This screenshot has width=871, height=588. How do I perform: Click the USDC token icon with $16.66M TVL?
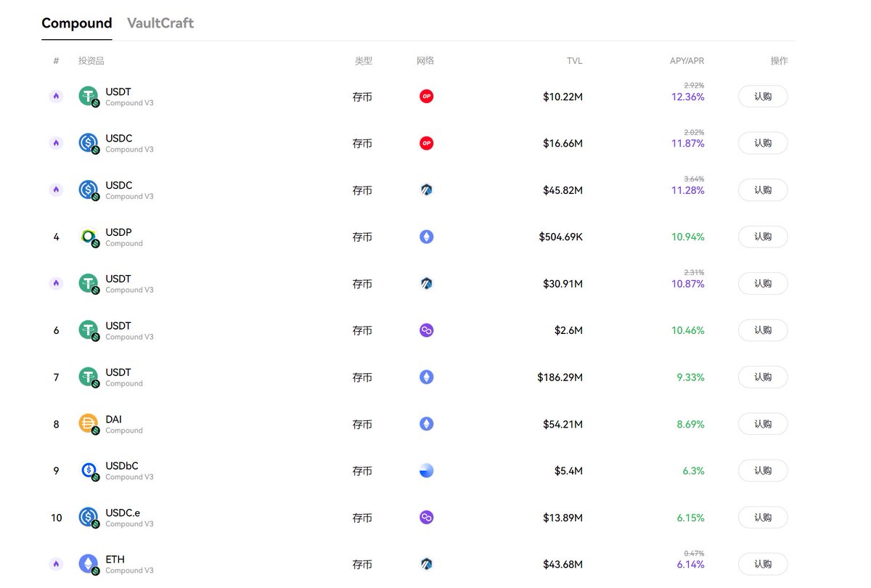[89, 143]
